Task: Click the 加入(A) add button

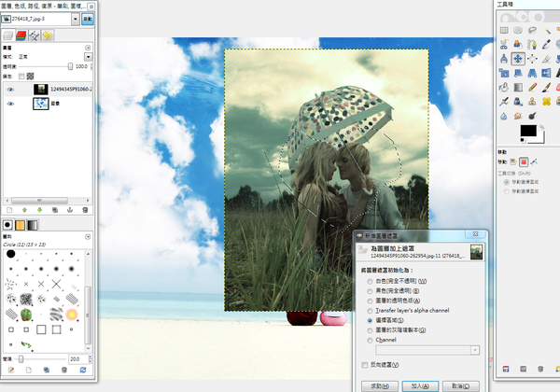Action: coord(420,386)
